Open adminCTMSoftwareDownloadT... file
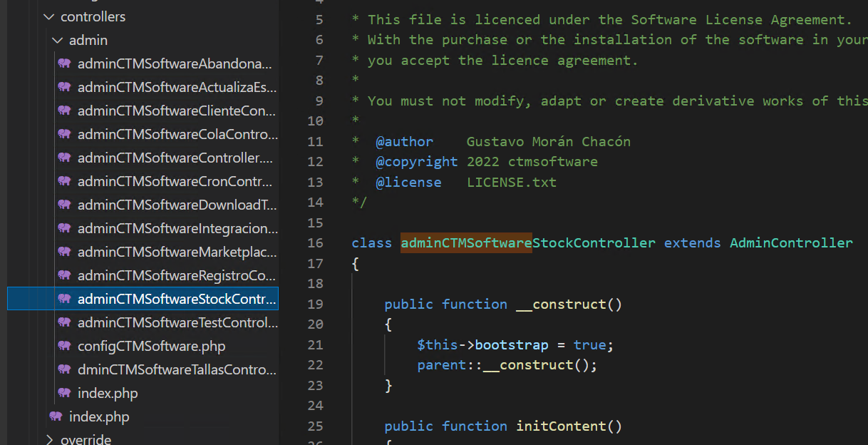The image size is (868, 445). coord(177,205)
